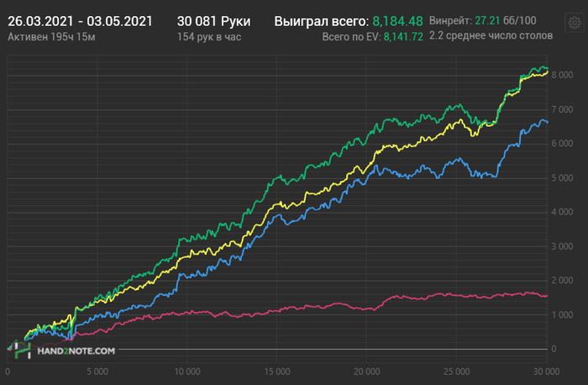
Task: Click the pink line's end point on the graph
Action: coord(547,296)
